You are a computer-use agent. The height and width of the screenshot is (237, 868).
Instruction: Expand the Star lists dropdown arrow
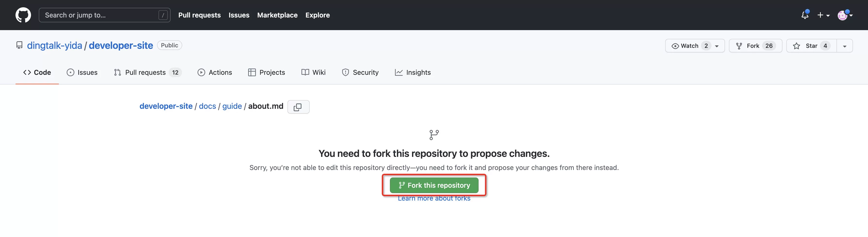click(844, 46)
